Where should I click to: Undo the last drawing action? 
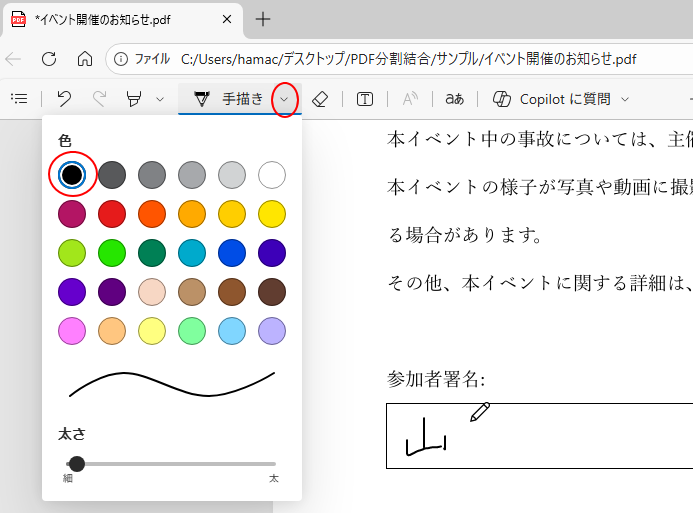(x=65, y=99)
